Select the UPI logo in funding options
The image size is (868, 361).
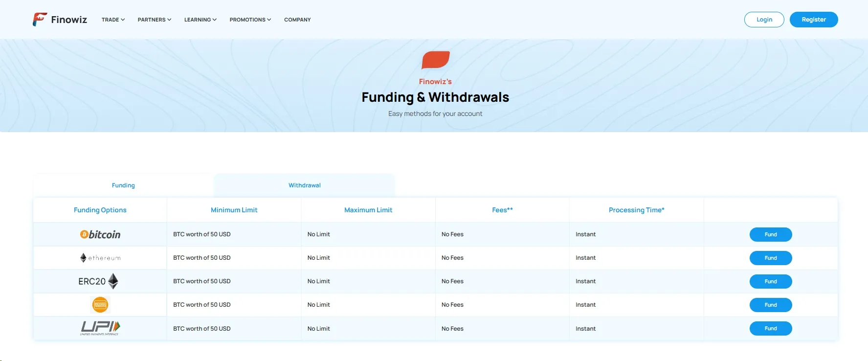100,328
